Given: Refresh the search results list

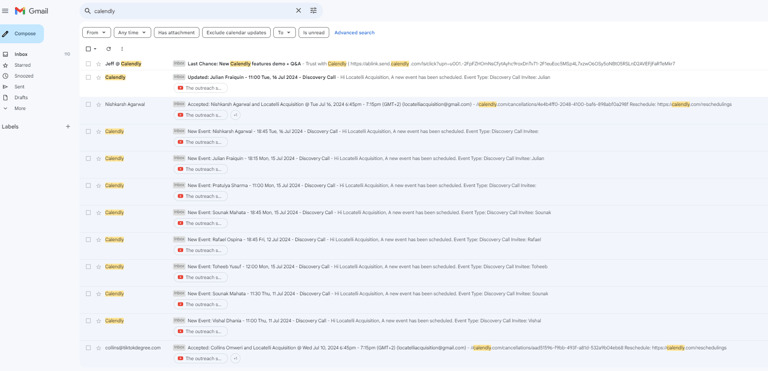Looking at the screenshot, I should (108, 49).
